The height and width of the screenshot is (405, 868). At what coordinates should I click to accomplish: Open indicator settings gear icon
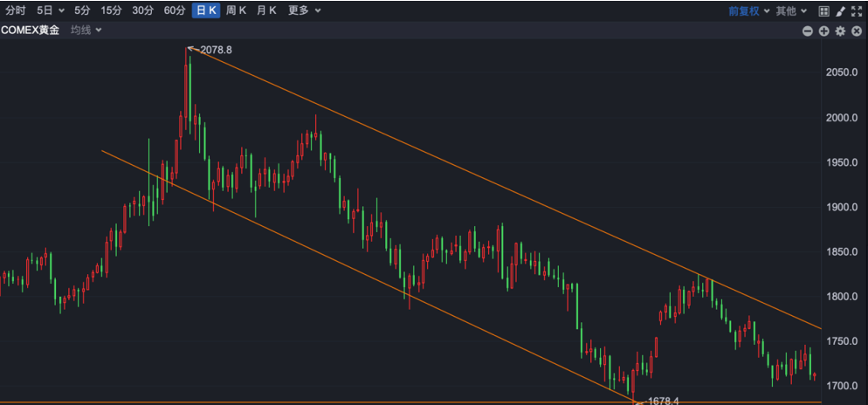(840, 31)
